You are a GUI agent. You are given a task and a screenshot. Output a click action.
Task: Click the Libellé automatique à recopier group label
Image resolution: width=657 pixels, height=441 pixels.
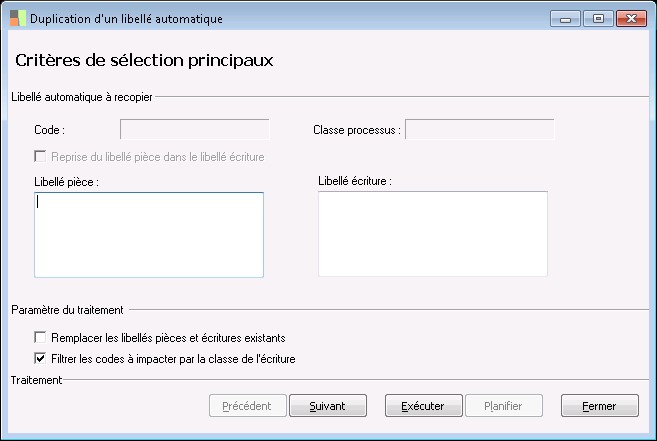tap(81, 96)
